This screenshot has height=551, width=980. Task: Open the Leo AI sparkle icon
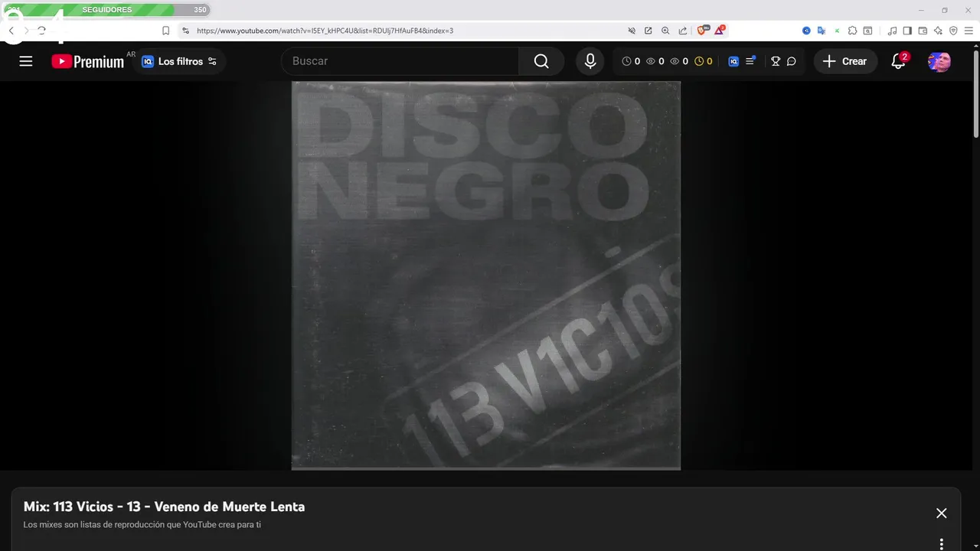click(938, 31)
